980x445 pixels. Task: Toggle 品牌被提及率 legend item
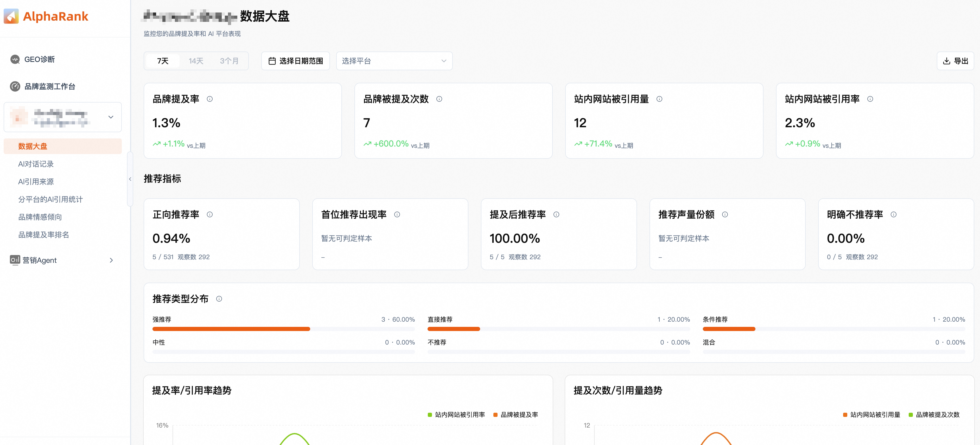(x=516, y=415)
